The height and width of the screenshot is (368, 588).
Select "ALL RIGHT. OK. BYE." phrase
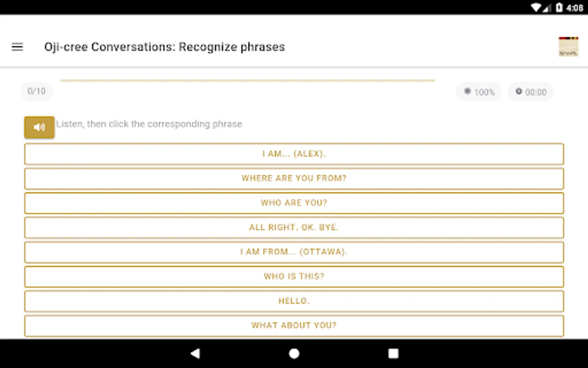pyautogui.click(x=294, y=228)
